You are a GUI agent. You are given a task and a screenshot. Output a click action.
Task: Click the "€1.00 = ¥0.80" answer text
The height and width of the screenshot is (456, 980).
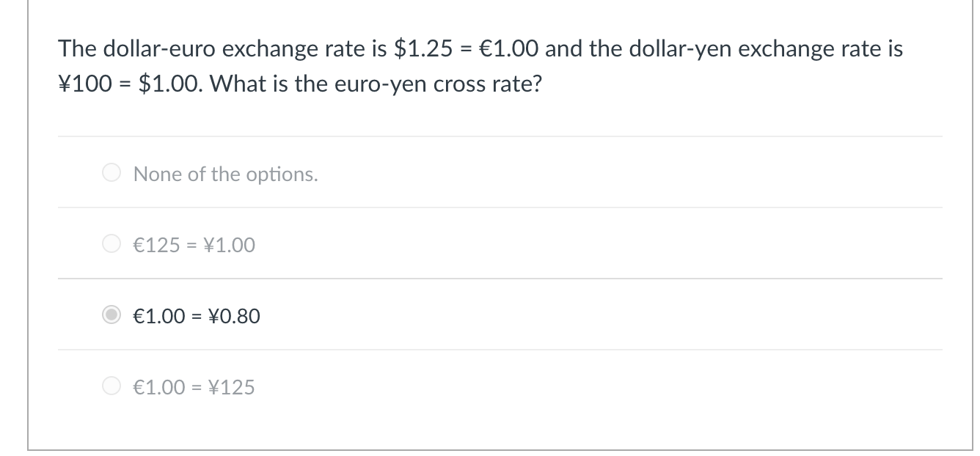click(197, 316)
